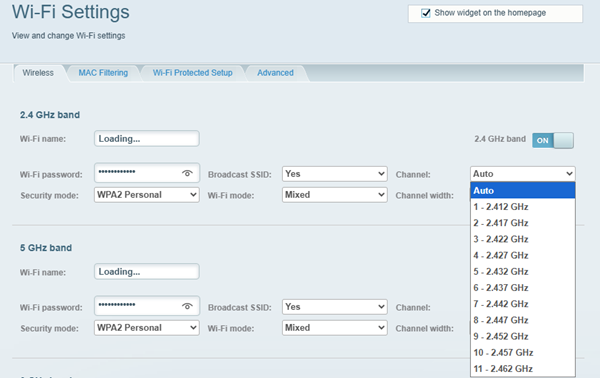600x378 pixels.
Task: Toggle the Show widget on the homepage checkbox
Action: pos(426,13)
